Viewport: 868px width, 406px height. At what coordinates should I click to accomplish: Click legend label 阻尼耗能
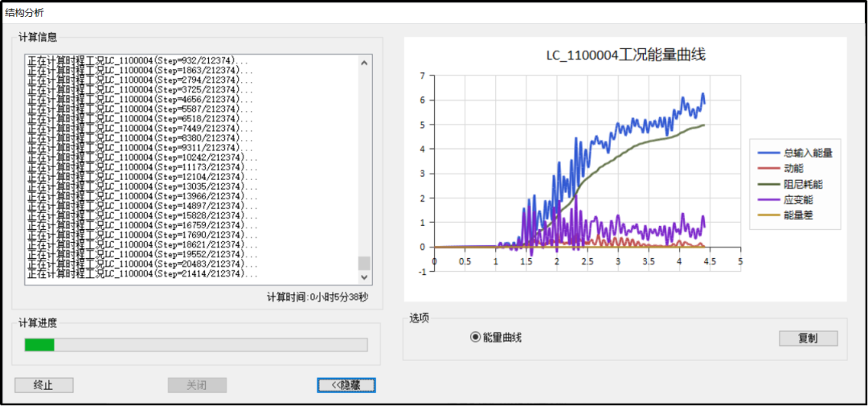pyautogui.click(x=804, y=184)
